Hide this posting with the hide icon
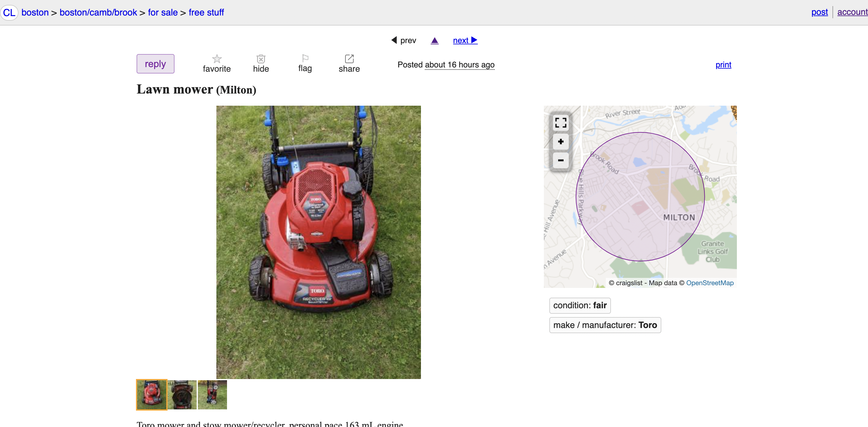Viewport: 868px width, 427px height. (261, 59)
